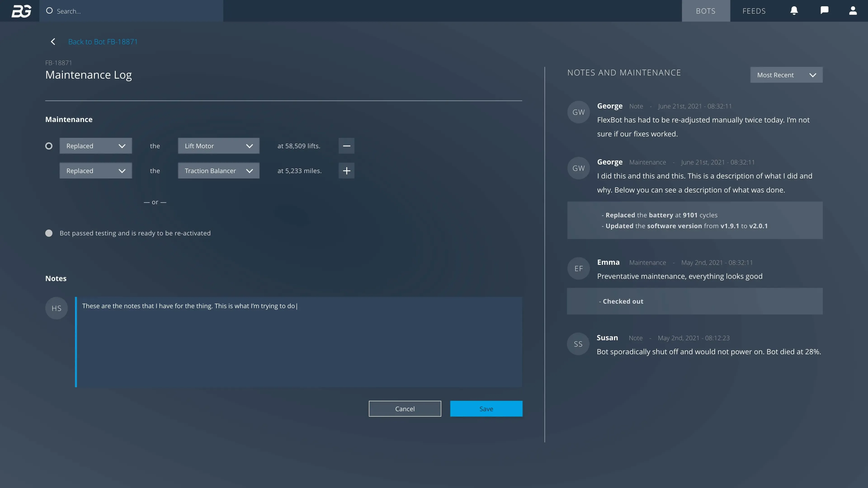Click the HS avatar beside notes
Screen dimensions: 868x488
coord(56,308)
